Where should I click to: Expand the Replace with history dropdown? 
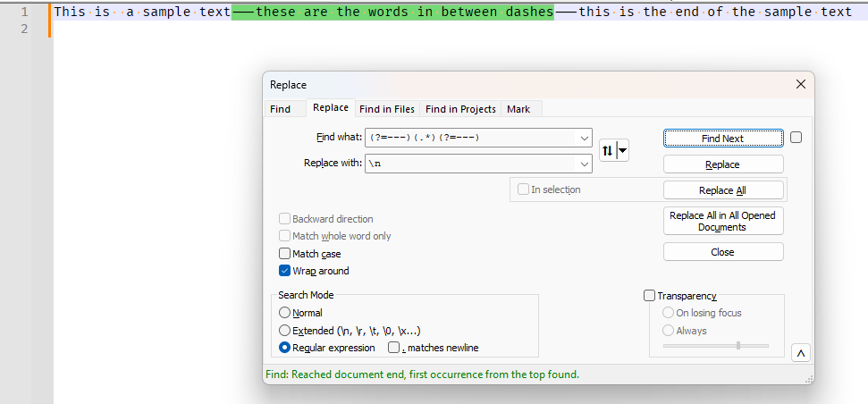tap(585, 164)
